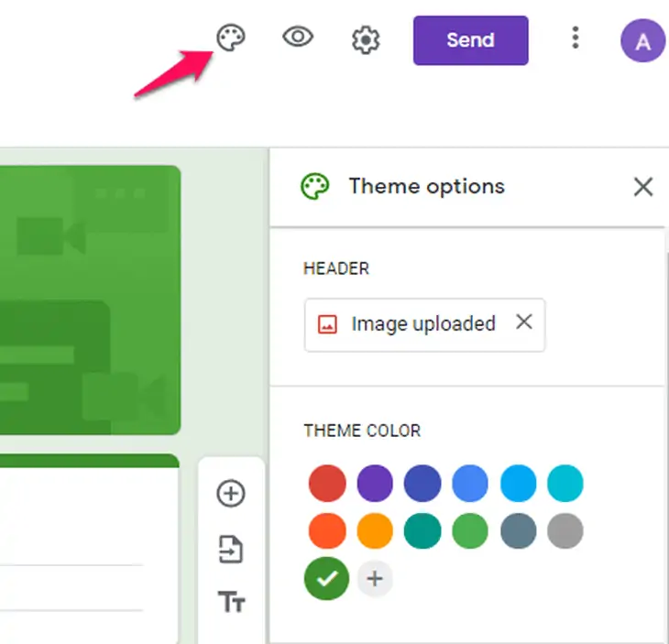Screen dimensions: 669x644
Task: Select the deep orange theme color
Action: click(x=327, y=531)
